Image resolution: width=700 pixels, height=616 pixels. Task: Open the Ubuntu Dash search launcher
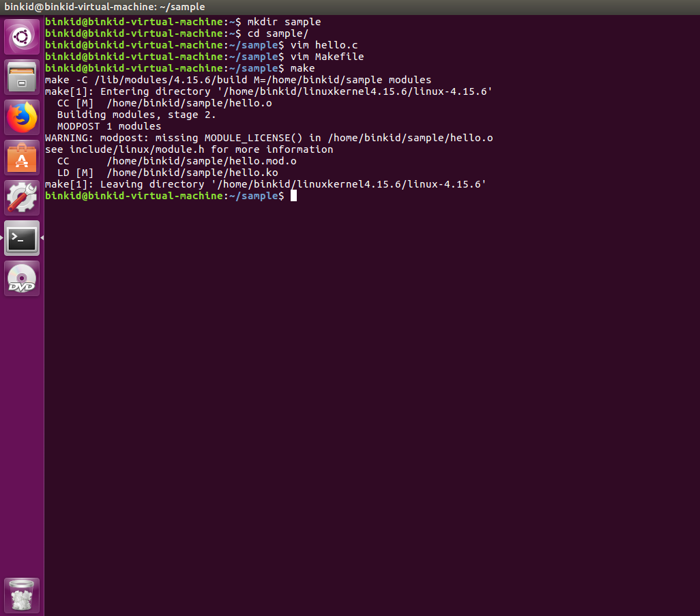(x=22, y=37)
